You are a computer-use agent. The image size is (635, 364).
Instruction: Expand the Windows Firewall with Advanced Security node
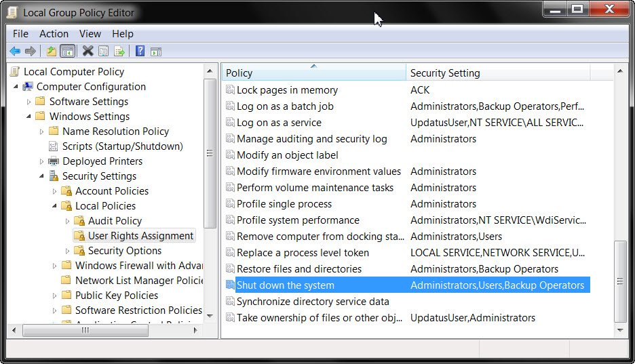55,266
